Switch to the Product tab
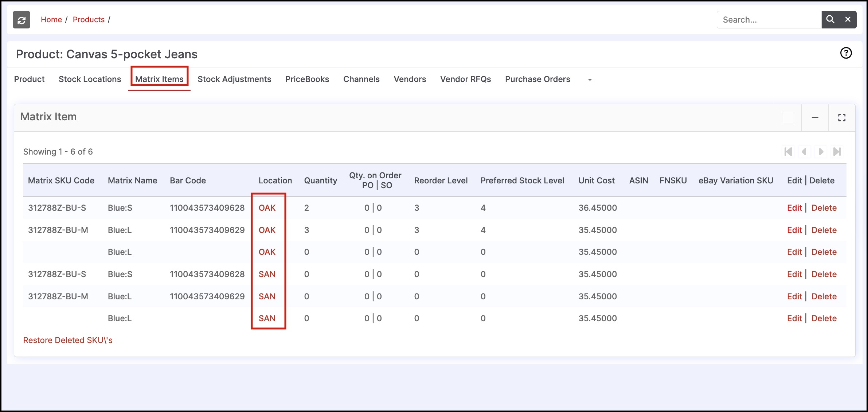The image size is (868, 412). click(x=29, y=79)
